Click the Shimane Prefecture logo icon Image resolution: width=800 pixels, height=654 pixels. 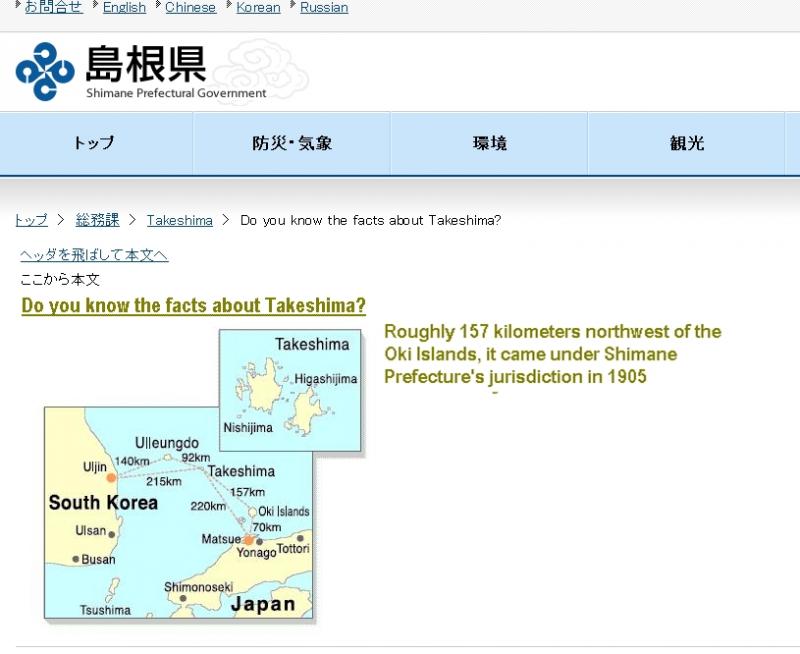[45, 71]
